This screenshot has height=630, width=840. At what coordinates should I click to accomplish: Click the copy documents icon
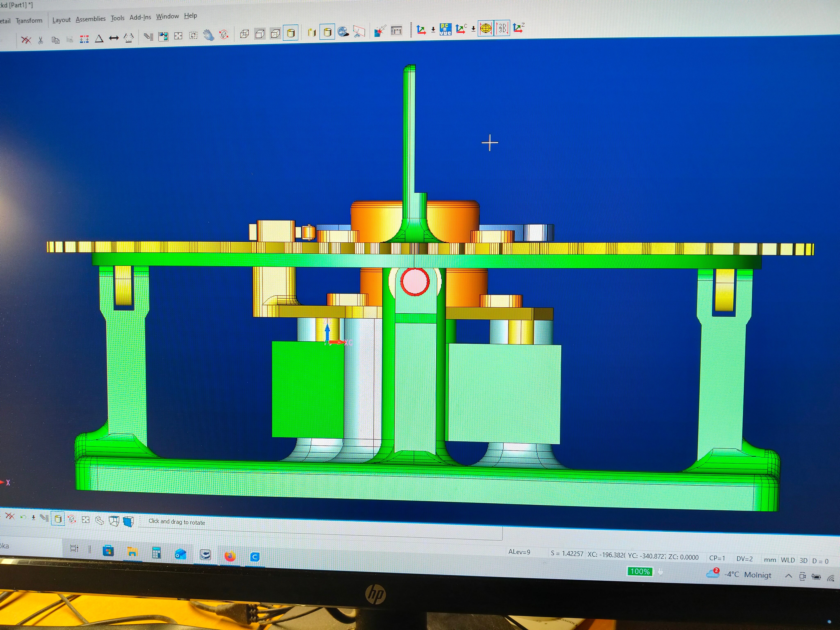click(x=55, y=40)
